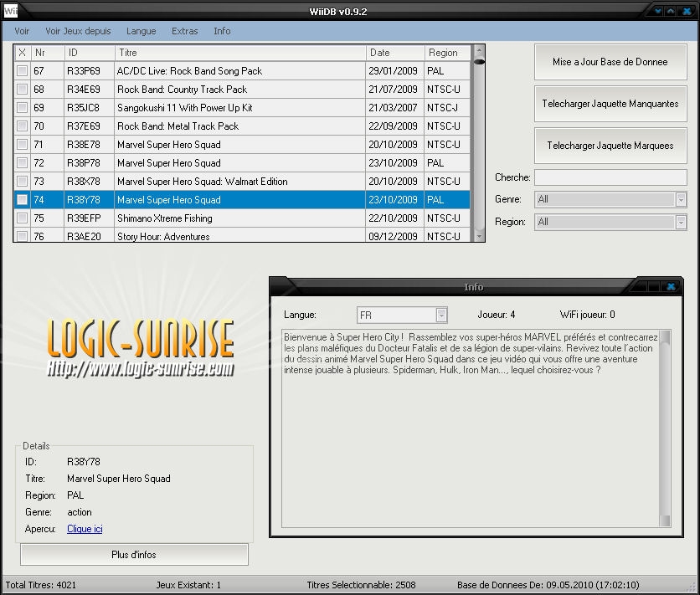The height and width of the screenshot is (595, 700).
Task: Tick the checkbox on highlighted row 74
Action: (x=22, y=200)
